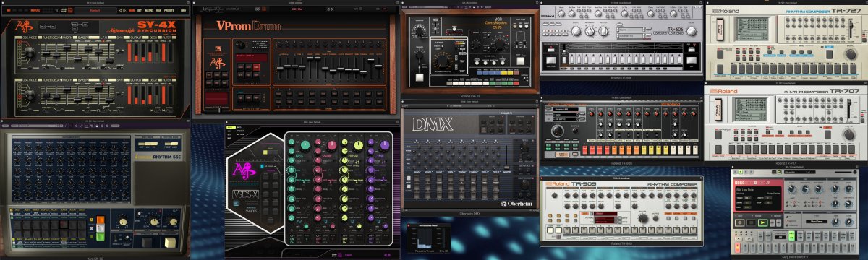This screenshot has width=868, height=260.
Task: Click the red LCD display on the Electribe ER-1
Action: [759, 199]
